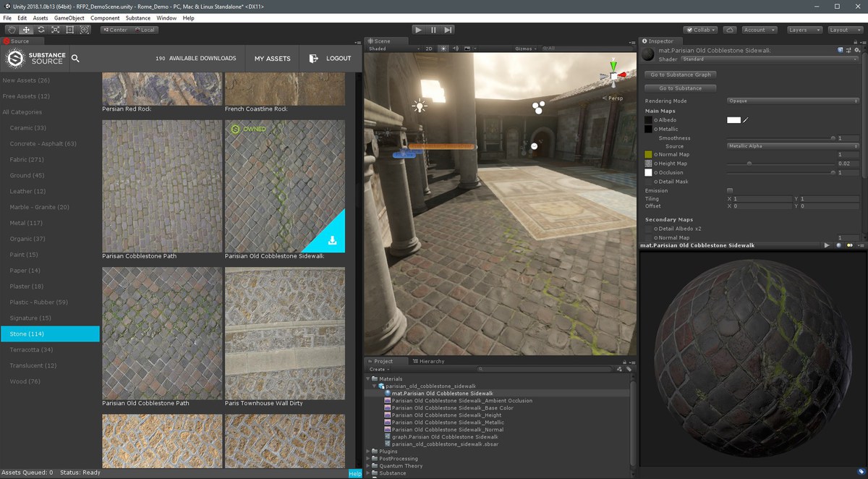Click the Step frame button
Viewport: 868px width, 479px height.
[448, 30]
